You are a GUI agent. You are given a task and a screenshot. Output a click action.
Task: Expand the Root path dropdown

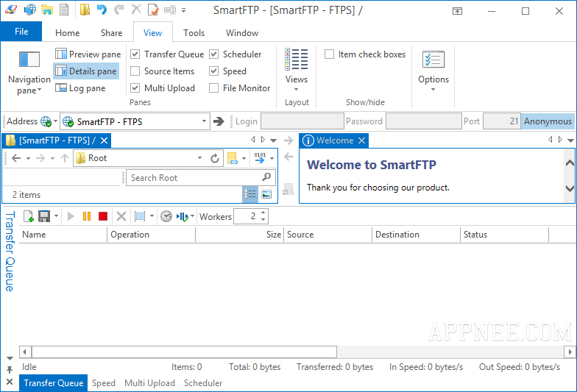point(199,158)
